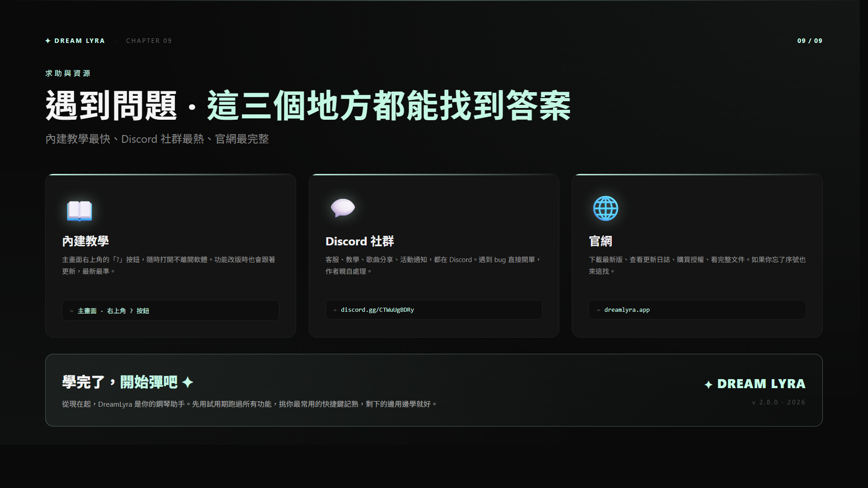Click the blue globe icon

point(605,208)
